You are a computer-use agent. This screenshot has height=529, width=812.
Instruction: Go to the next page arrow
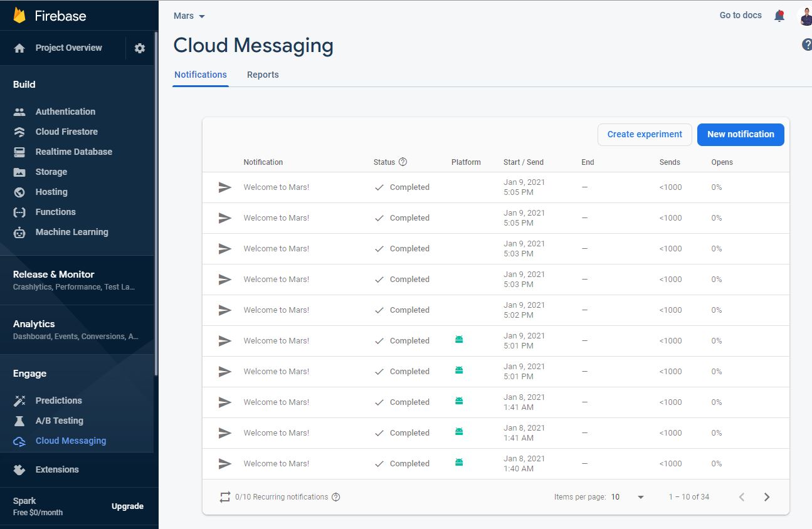coord(767,497)
